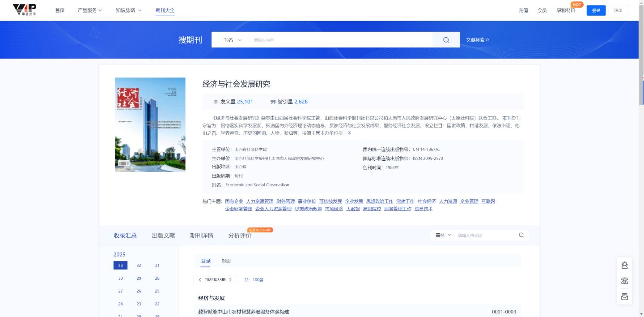Click the 首页 menu item

coord(60,10)
